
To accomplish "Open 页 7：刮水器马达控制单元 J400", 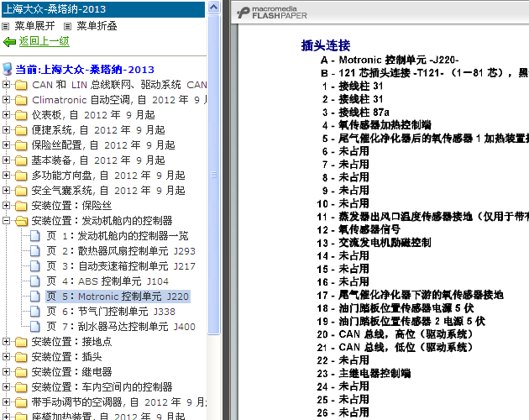I will pos(121,327).
